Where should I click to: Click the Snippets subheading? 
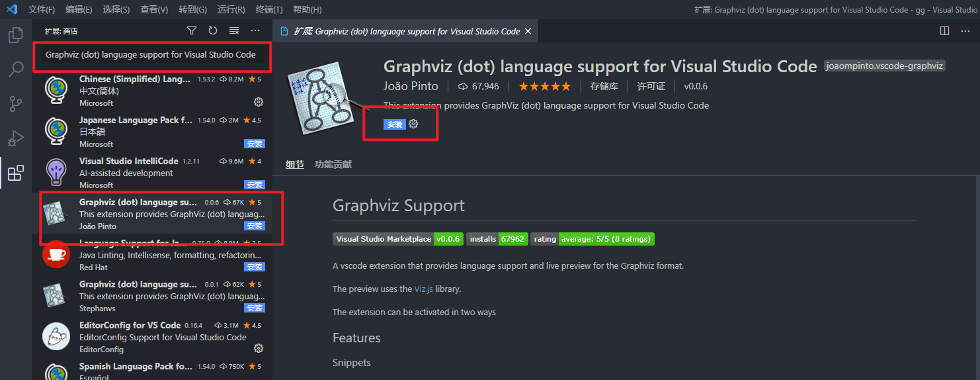[352, 363]
